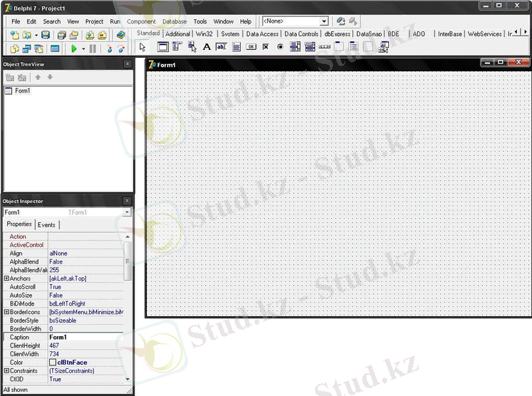Click the Trace Into debug icon

point(109,49)
